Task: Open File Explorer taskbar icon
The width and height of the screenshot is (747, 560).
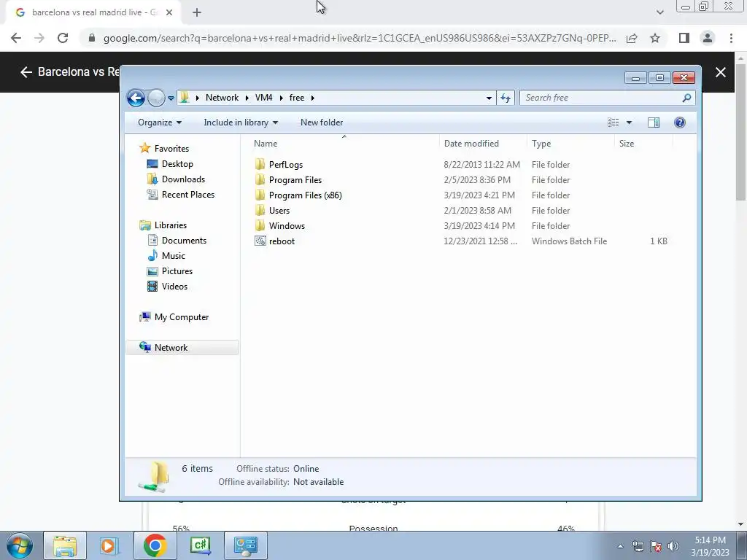Action: pyautogui.click(x=65, y=545)
